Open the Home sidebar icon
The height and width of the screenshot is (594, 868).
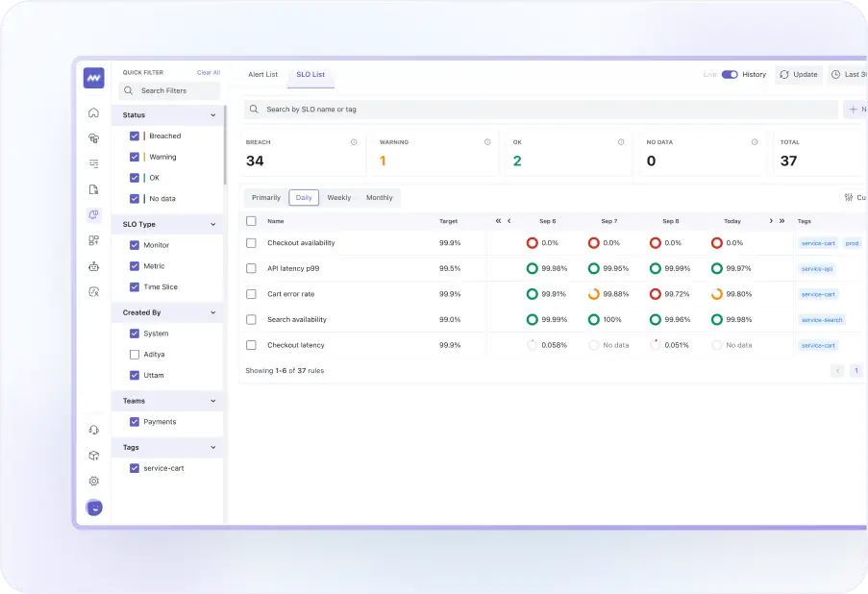[x=93, y=112]
